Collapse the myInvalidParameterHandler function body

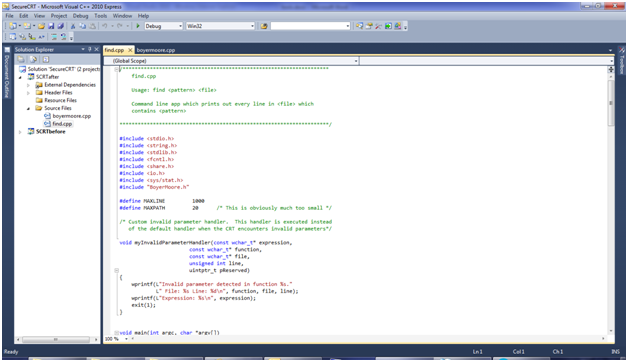click(x=117, y=270)
